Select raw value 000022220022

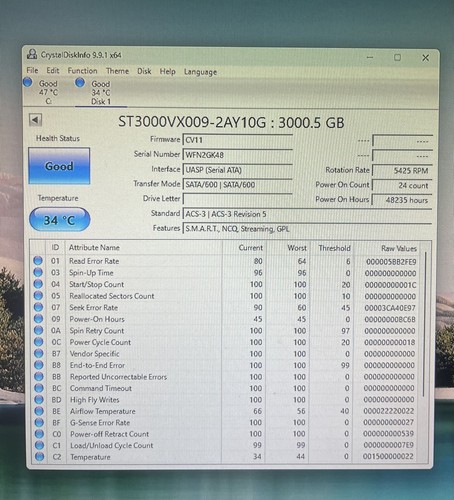pos(389,411)
